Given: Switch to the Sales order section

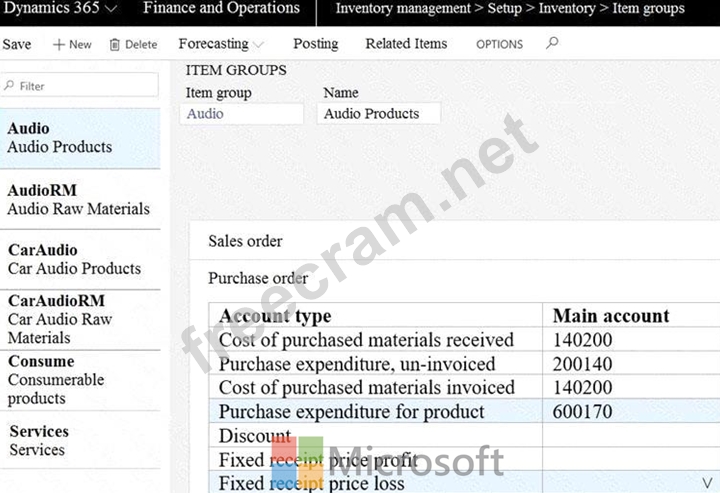Looking at the screenshot, I should [x=245, y=241].
